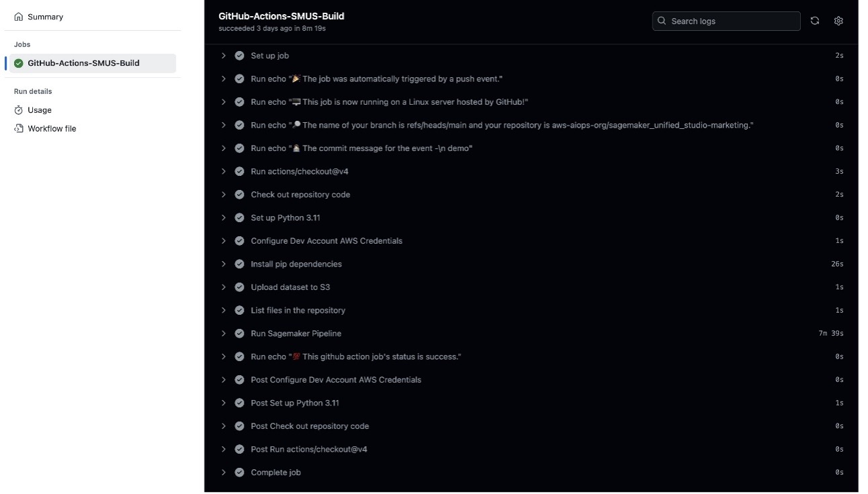The width and height of the screenshot is (868, 494).
Task: Expand the Run Sagemaker Pipeline step chevron
Action: (x=224, y=334)
